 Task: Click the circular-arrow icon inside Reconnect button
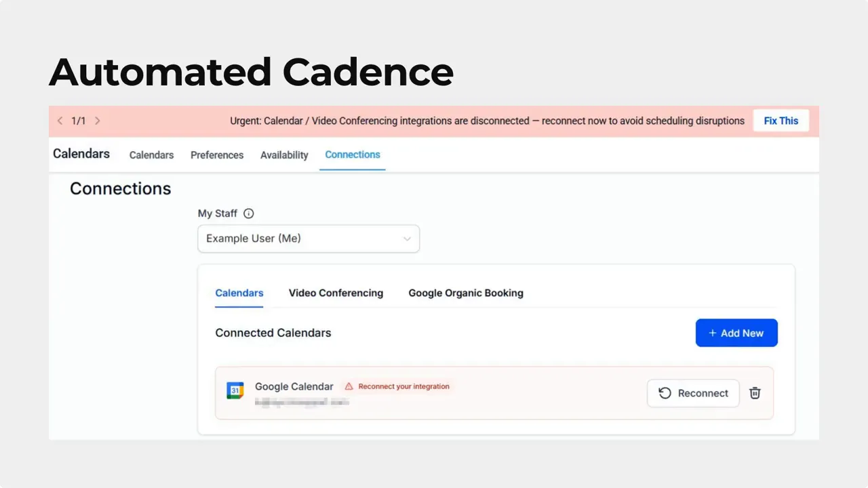click(665, 393)
